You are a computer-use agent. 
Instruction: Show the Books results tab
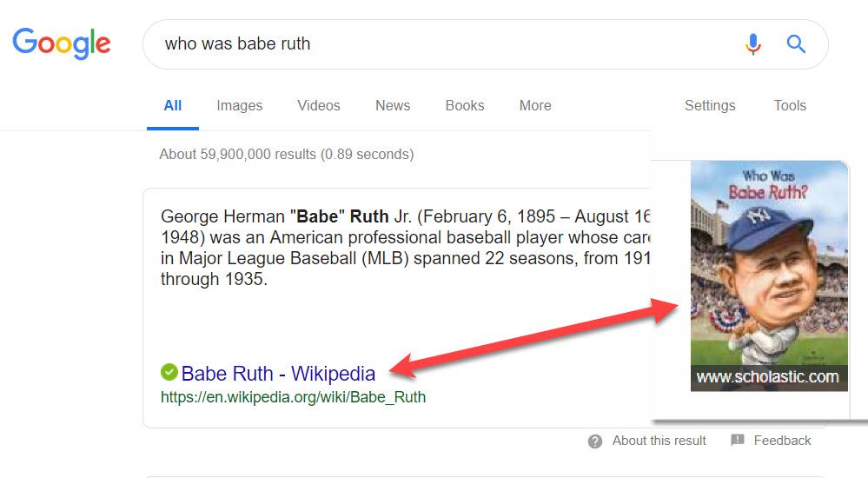tap(465, 106)
